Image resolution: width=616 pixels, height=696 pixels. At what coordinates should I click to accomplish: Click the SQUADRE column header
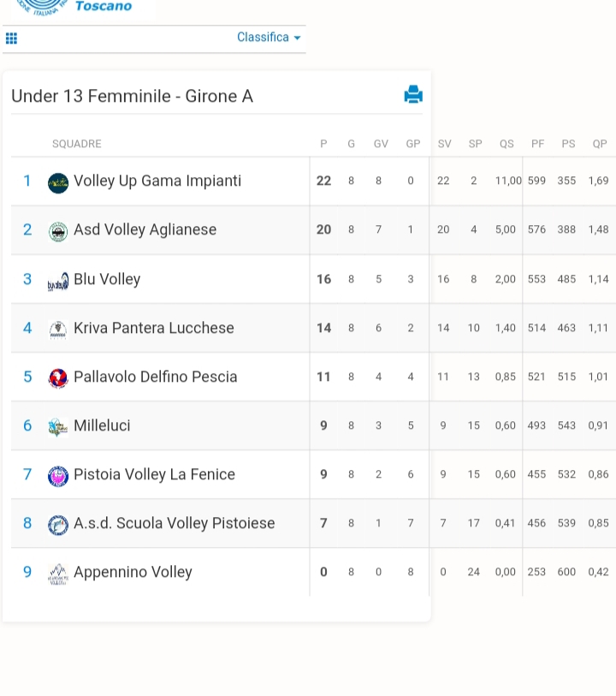[x=77, y=144]
